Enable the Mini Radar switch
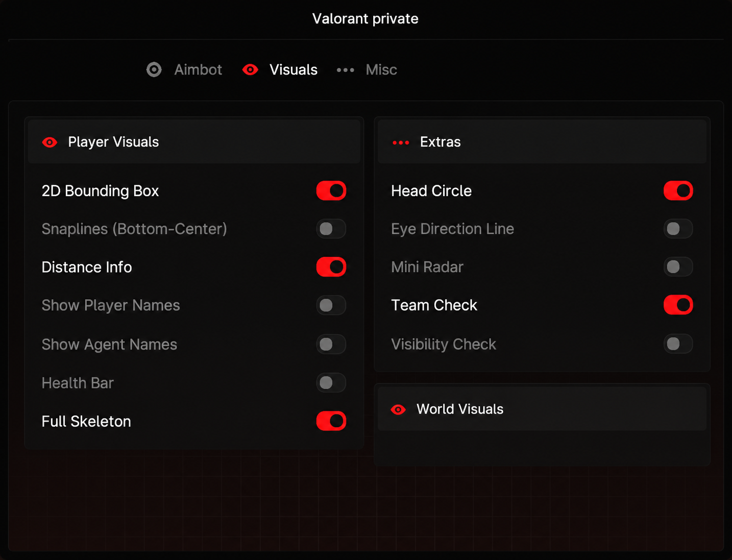Viewport: 732px width, 560px height. tap(678, 266)
